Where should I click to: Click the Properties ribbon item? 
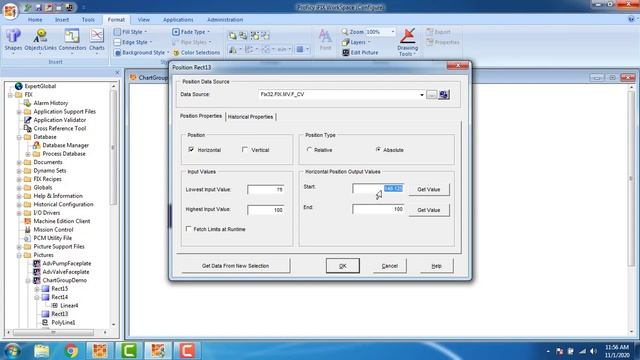(x=443, y=42)
